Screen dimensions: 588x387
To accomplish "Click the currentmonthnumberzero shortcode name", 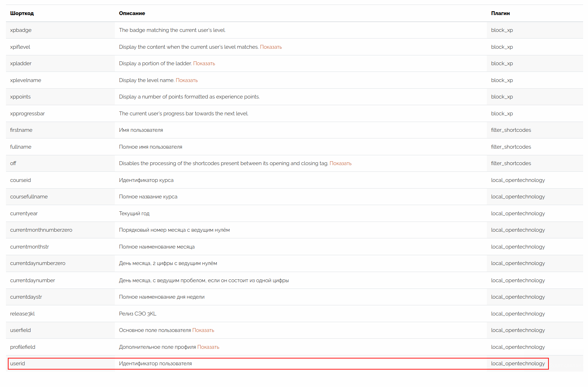I will pyautogui.click(x=41, y=230).
